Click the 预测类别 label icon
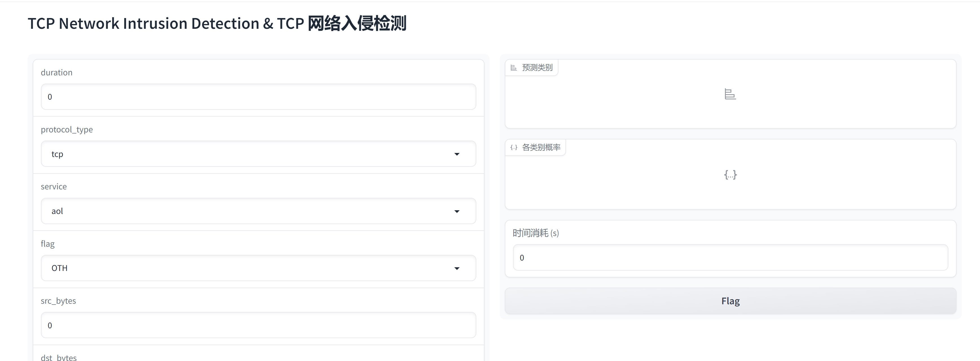The width and height of the screenshot is (980, 361). click(514, 68)
